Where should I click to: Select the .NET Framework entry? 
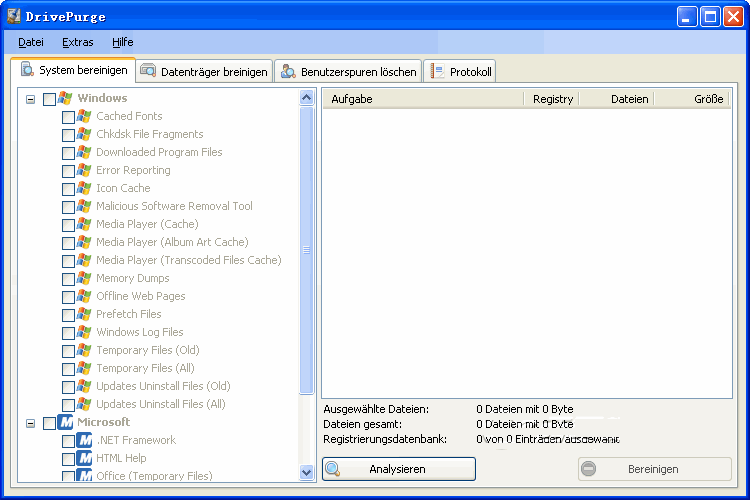136,440
